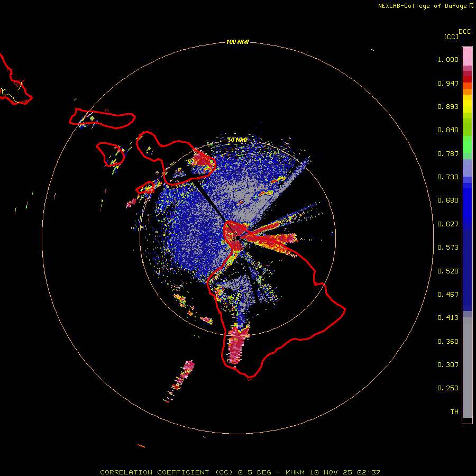Pick the light pink color bar segment
The width and height of the screenshot is (476, 476).
pos(467,57)
